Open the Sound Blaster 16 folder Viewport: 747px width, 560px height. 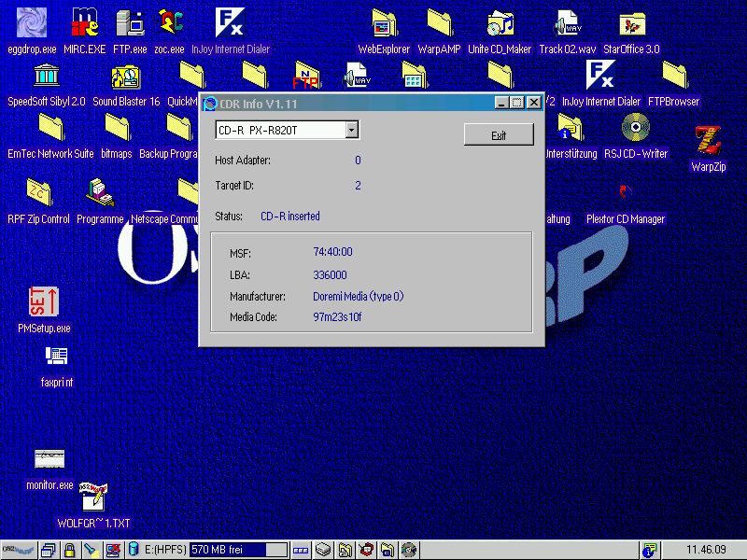(x=126, y=77)
